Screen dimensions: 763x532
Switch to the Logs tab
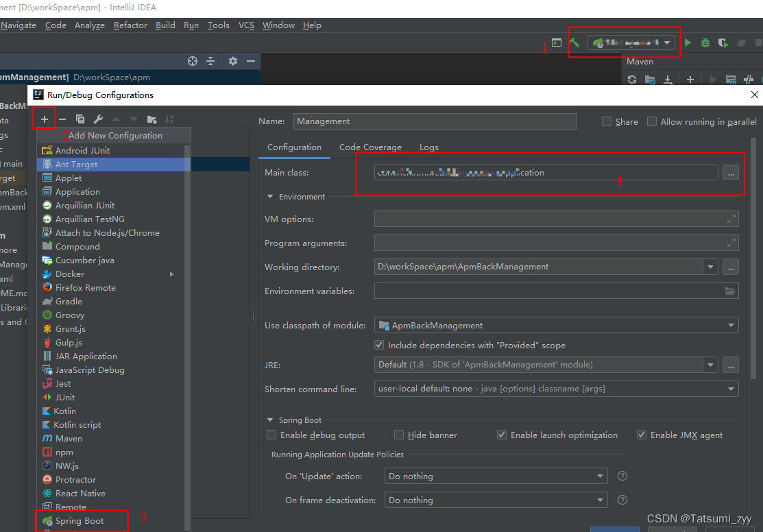point(428,147)
